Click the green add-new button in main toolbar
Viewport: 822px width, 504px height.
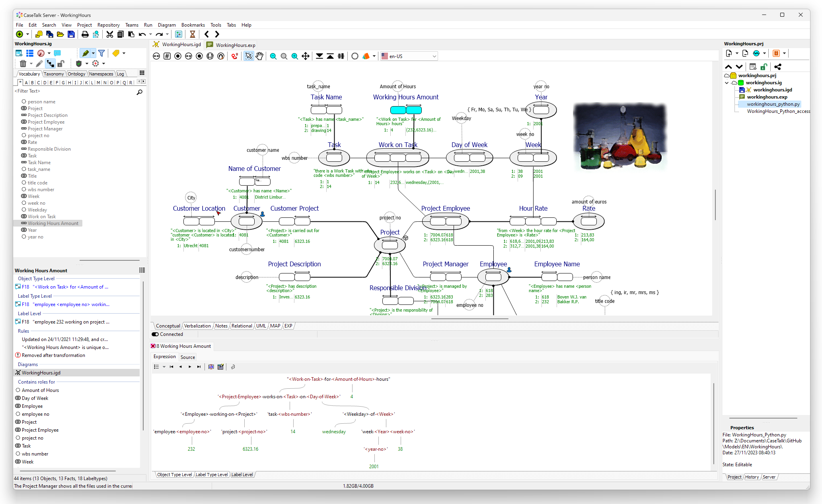pos(19,34)
